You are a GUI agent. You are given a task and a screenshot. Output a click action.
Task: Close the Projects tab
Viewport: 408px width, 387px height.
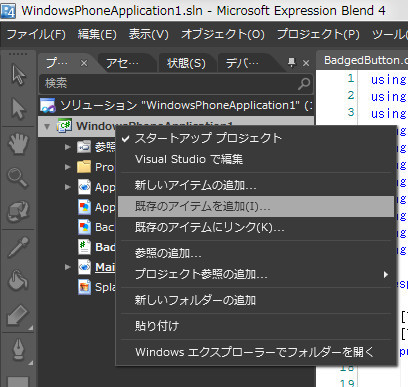[x=84, y=63]
